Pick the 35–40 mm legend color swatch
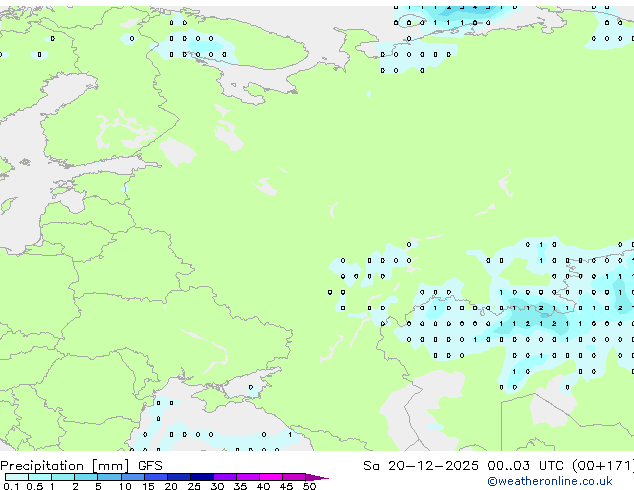Viewport: 634px width, 490px height. (x=248, y=477)
